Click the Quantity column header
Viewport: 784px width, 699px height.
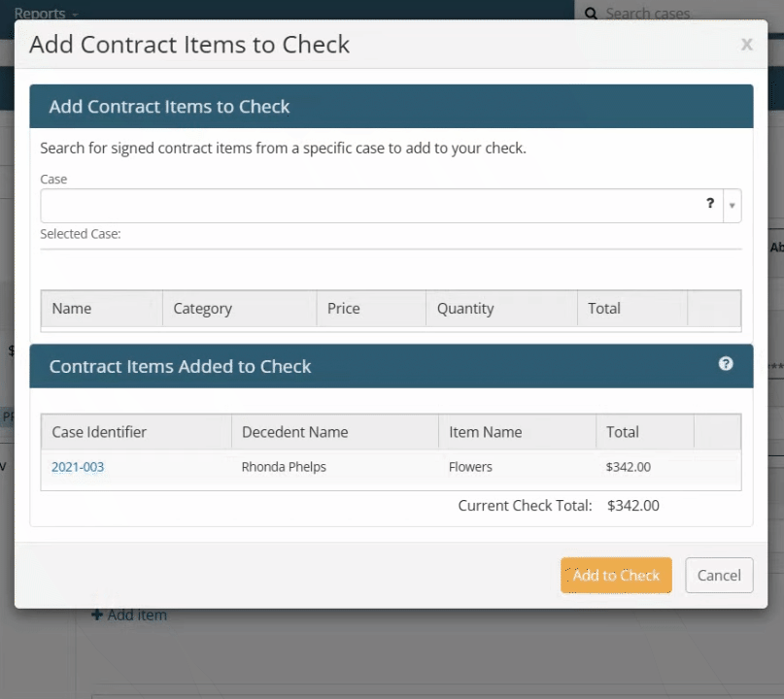[501, 309]
